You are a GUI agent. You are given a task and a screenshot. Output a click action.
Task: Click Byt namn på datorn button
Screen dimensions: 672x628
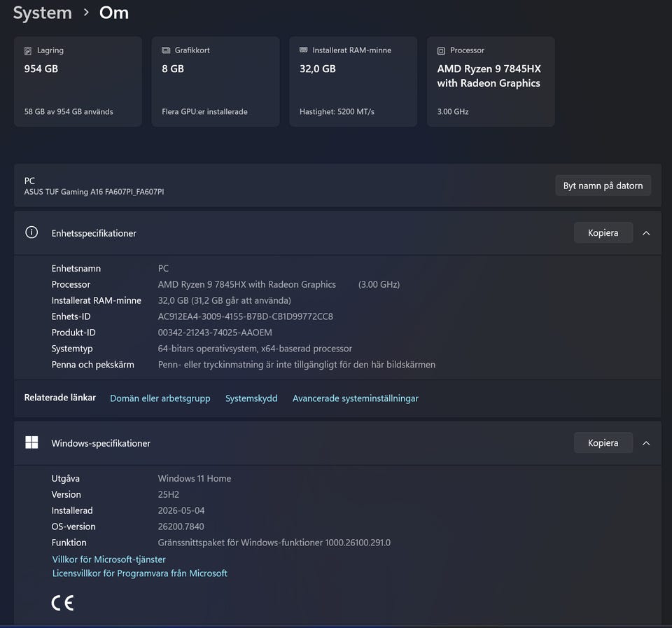coord(603,186)
